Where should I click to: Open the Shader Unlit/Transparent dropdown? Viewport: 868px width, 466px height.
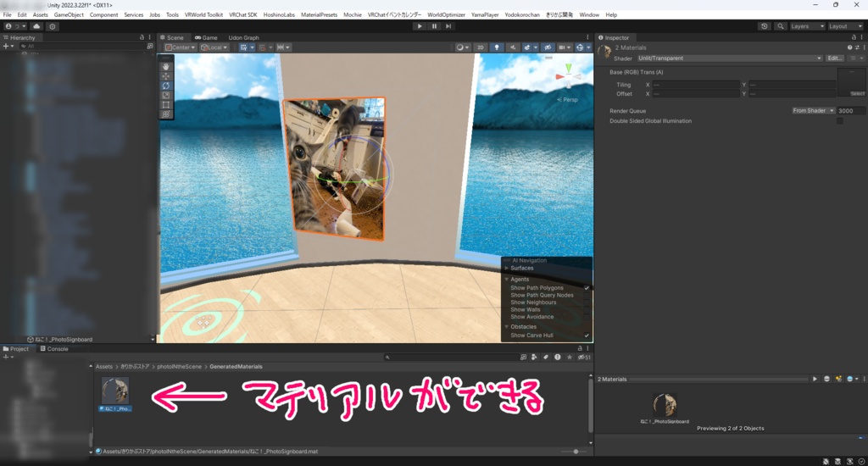click(x=730, y=58)
